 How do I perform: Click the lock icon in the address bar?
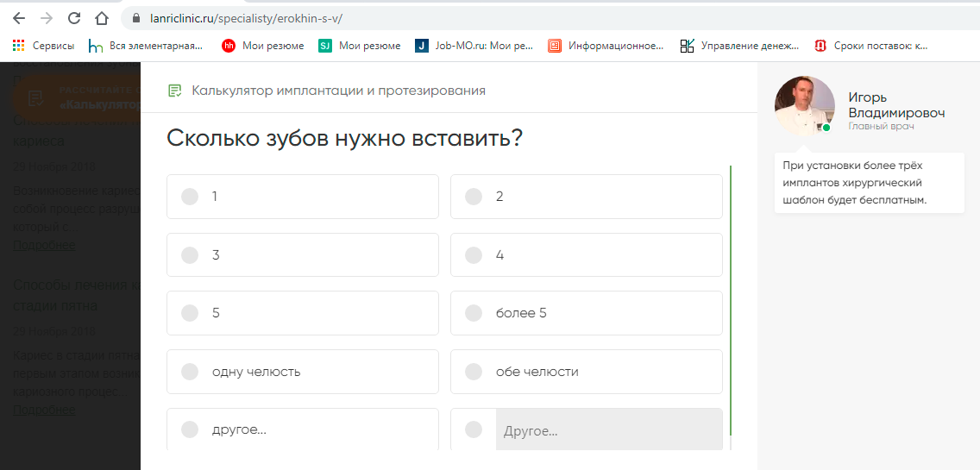pyautogui.click(x=137, y=18)
